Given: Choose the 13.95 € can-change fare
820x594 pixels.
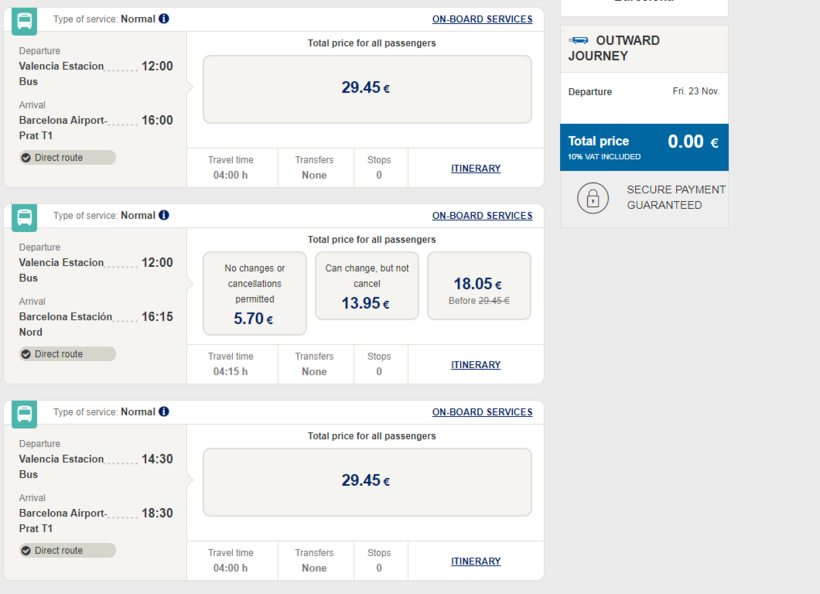Looking at the screenshot, I should tap(367, 286).
